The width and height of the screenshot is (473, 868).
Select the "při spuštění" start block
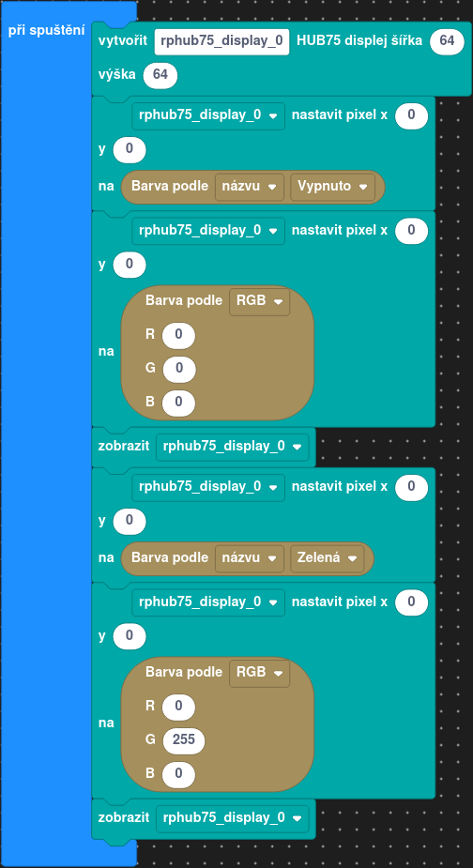point(47,30)
